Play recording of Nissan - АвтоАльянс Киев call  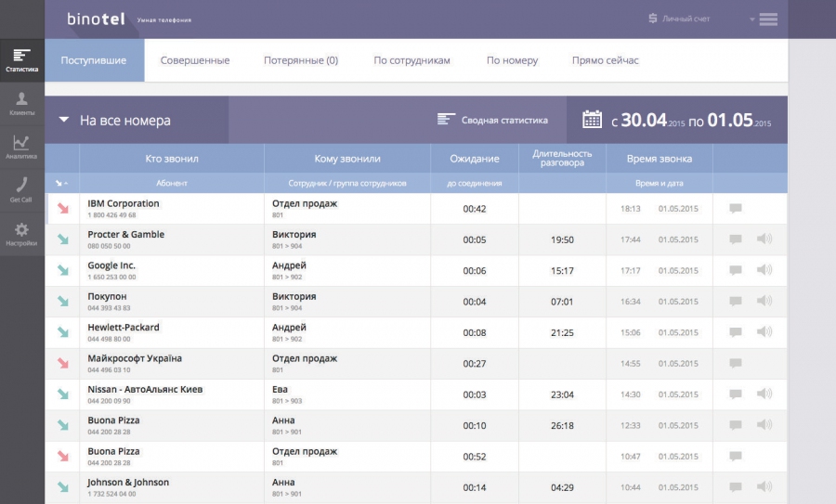[x=764, y=394]
